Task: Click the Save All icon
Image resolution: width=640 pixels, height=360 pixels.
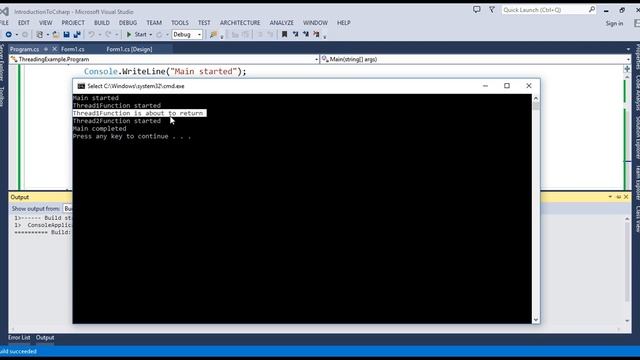Action: (x=77, y=35)
